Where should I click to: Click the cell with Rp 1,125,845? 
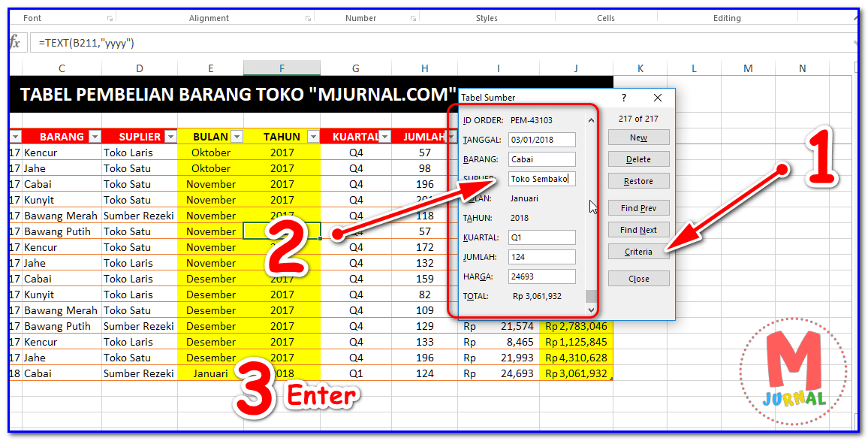point(576,342)
